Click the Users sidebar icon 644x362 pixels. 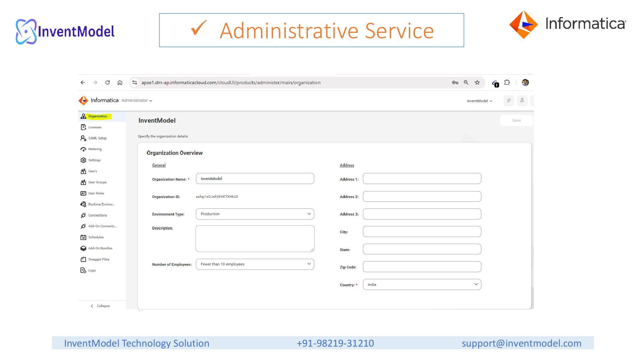(83, 171)
